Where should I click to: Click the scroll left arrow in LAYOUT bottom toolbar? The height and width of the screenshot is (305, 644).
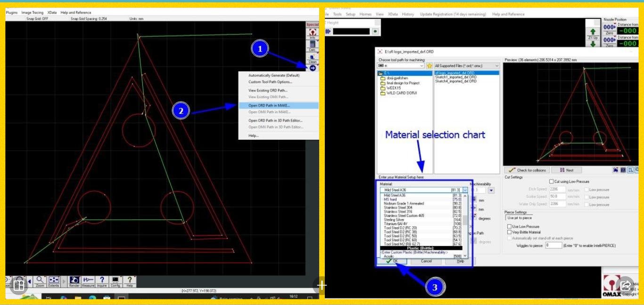pyautogui.click(x=30, y=282)
